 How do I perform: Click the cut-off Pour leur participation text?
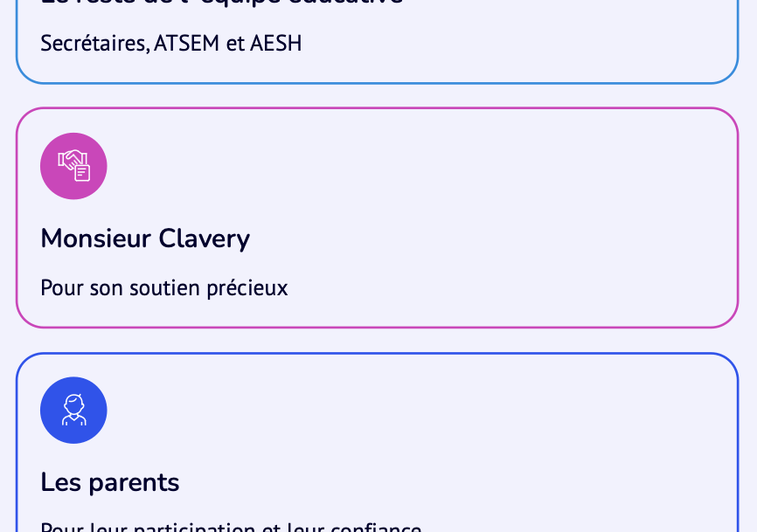[231, 527]
